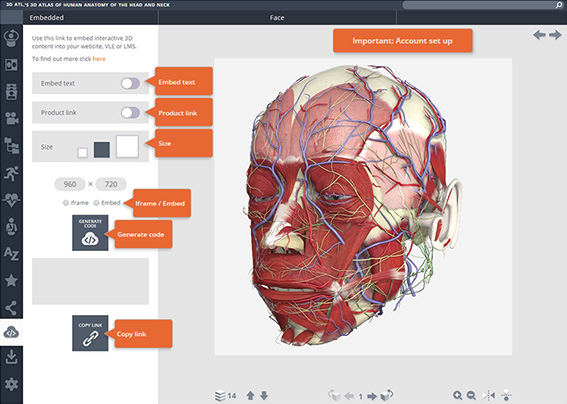The image size is (567, 404).
Task: Click the width field showing 960
Action: click(70, 184)
